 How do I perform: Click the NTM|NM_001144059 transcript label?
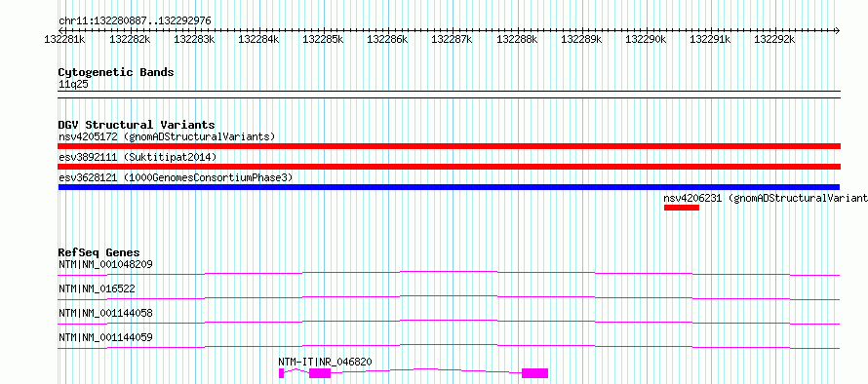click(x=105, y=337)
